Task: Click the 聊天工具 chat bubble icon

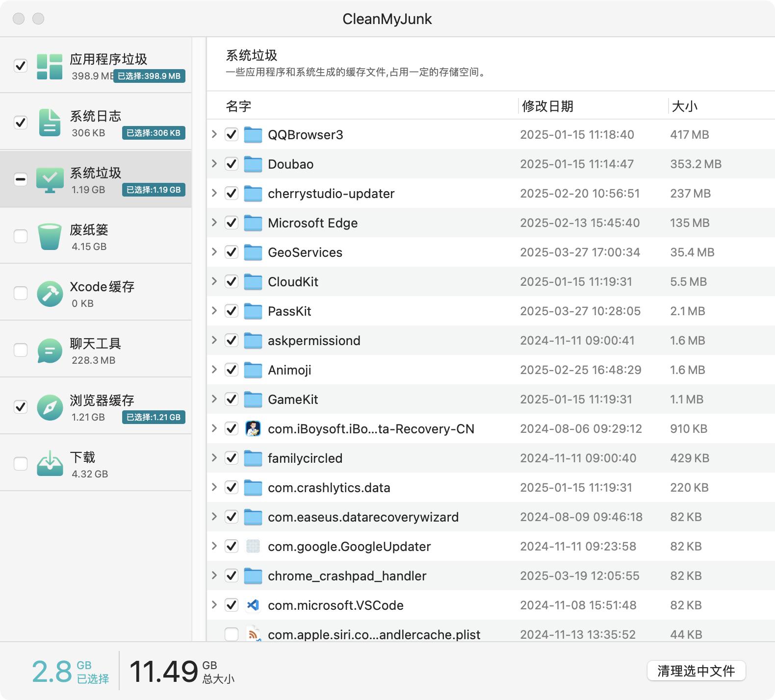Action: (50, 350)
